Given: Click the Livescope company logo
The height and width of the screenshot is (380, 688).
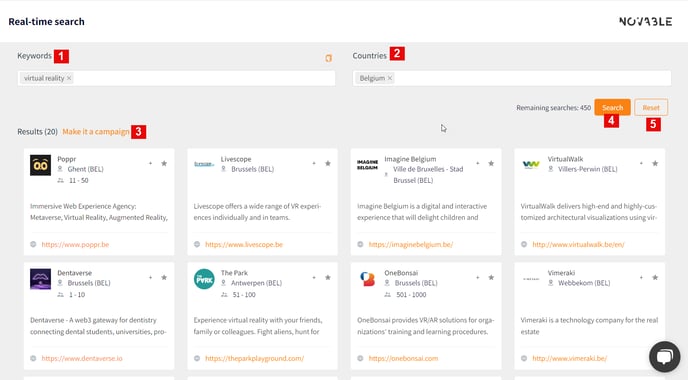Looking at the screenshot, I should (204, 164).
